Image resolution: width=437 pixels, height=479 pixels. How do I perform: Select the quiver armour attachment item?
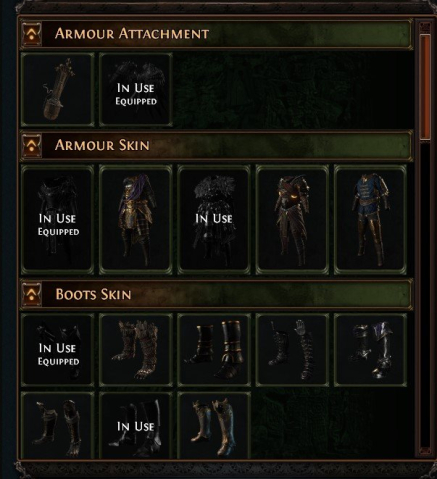click(58, 89)
